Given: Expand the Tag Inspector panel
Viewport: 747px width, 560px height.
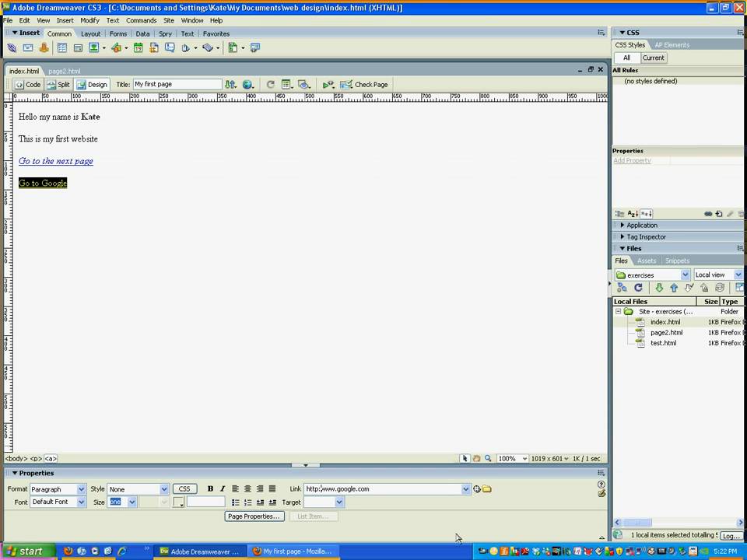Looking at the screenshot, I should point(646,237).
